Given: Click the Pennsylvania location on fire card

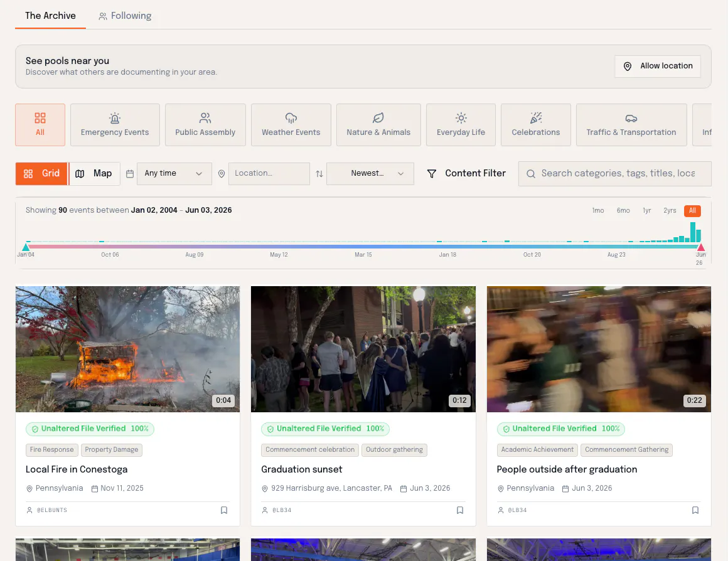Looking at the screenshot, I should point(60,489).
